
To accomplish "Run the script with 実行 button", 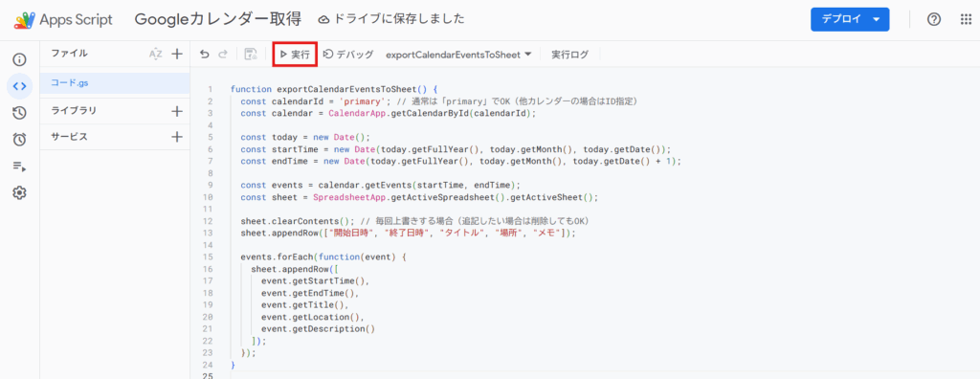I will tap(296, 56).
